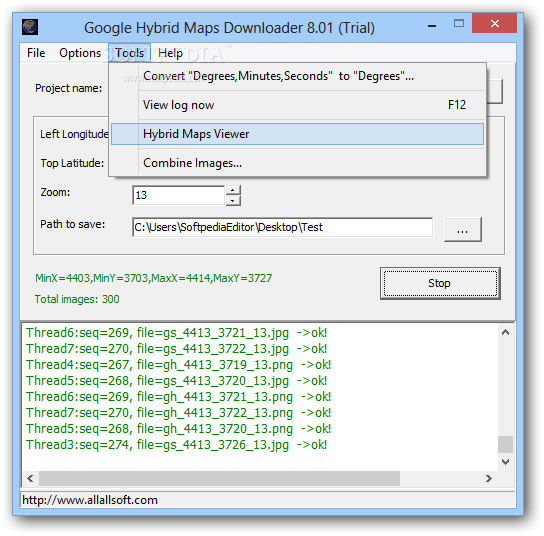
Task: Click the log horizontal scrollbar thumb
Action: click(219, 478)
